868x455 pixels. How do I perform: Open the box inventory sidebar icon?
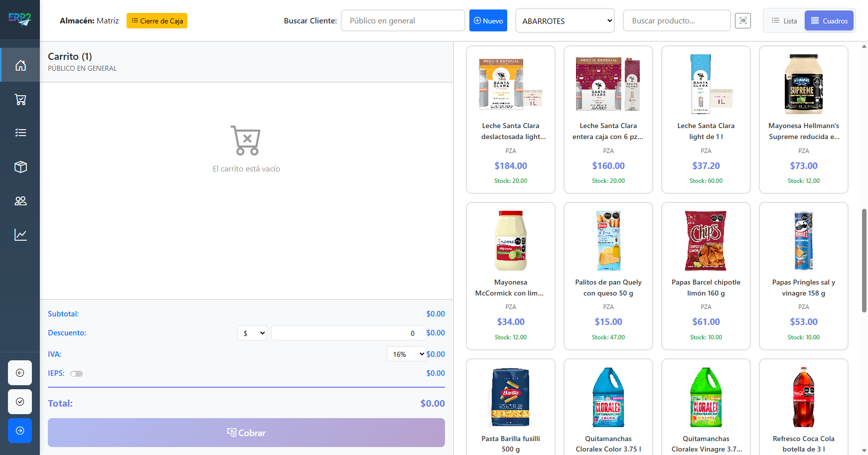[x=20, y=167]
